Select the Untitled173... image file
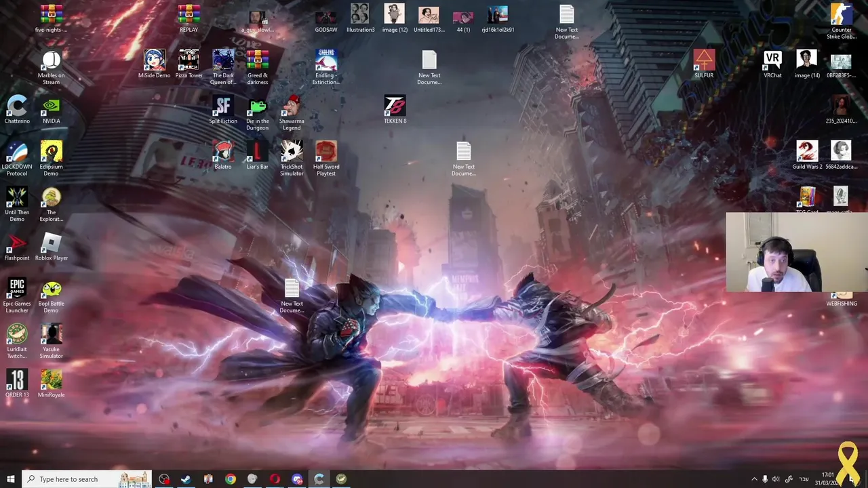This screenshot has height=488, width=868. (x=429, y=19)
